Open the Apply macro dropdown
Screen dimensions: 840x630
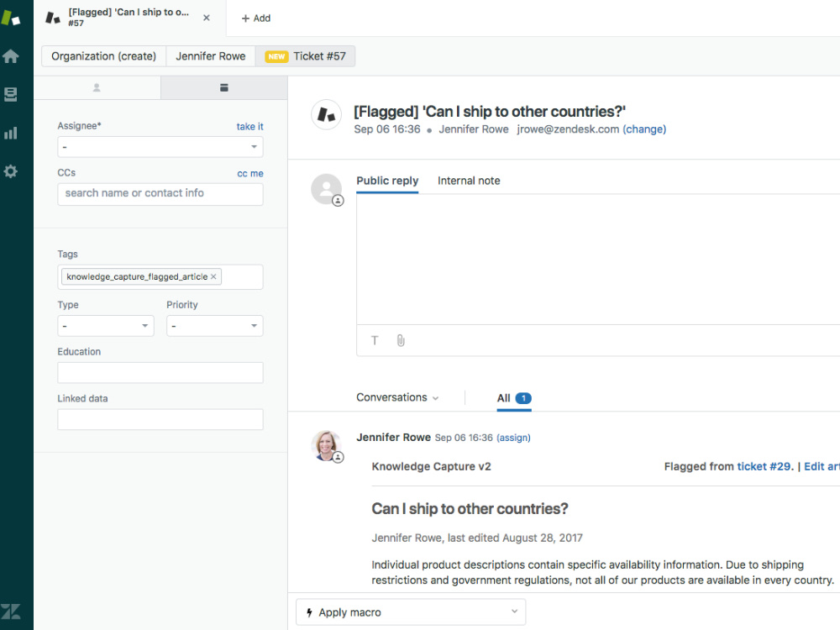pyautogui.click(x=411, y=612)
